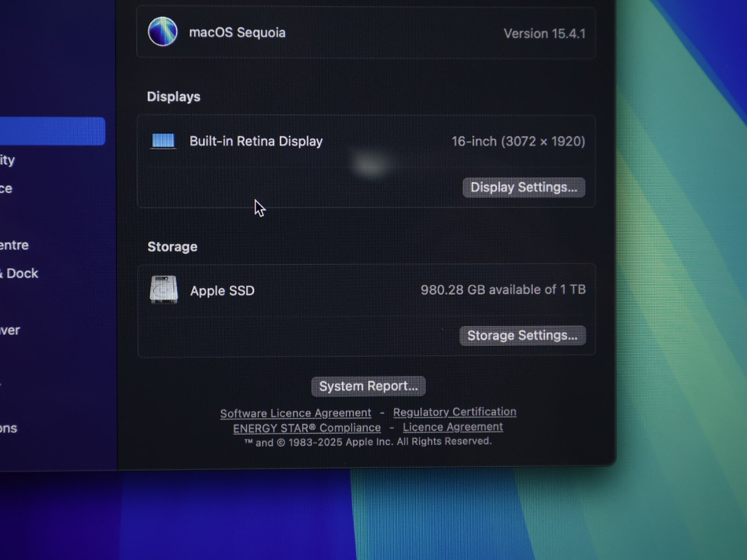The height and width of the screenshot is (560, 747).
Task: Click the Apple SSD drive icon
Action: pos(164,290)
